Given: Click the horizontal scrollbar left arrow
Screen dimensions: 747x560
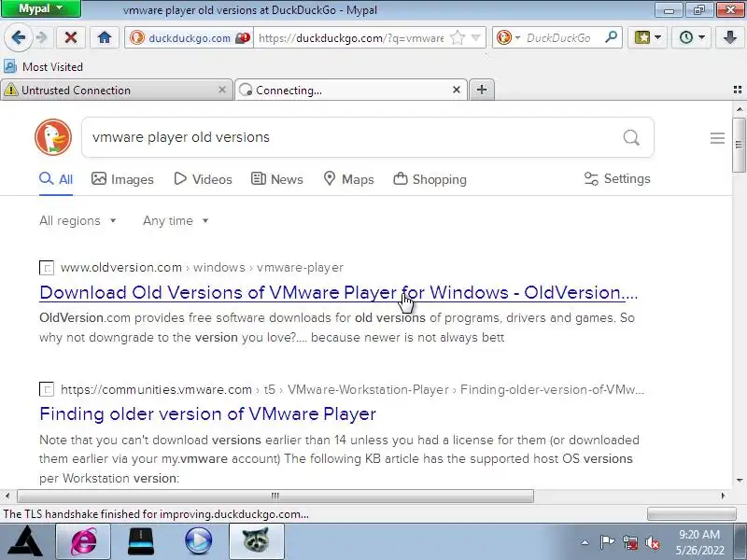Looking at the screenshot, I should 7,496.
